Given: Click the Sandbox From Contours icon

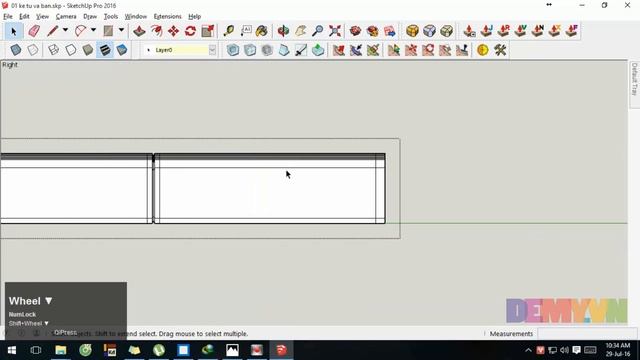Looking at the screenshot, I should (x=338, y=50).
